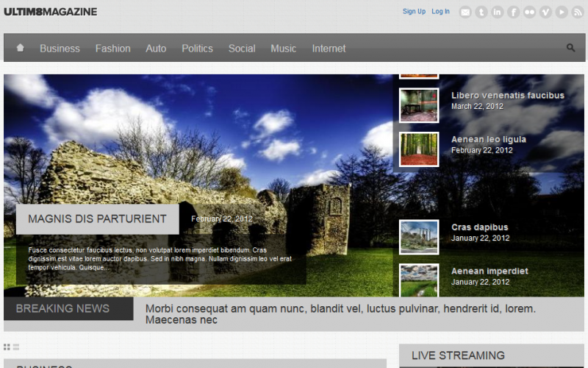Open the Flickr social icon
Image resolution: width=588 pixels, height=368 pixels.
click(529, 12)
